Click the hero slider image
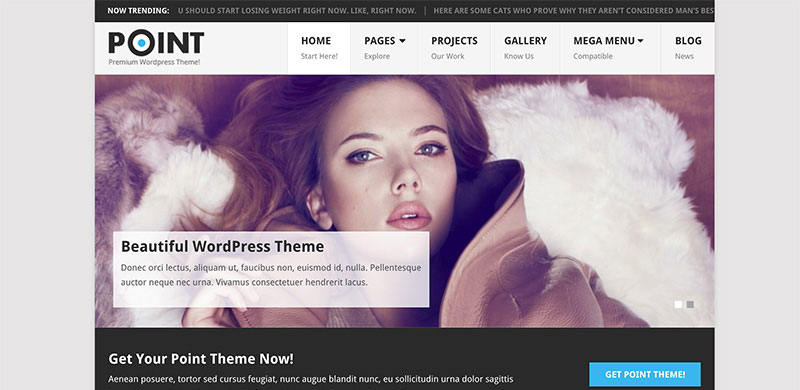800x390 pixels. (405, 201)
